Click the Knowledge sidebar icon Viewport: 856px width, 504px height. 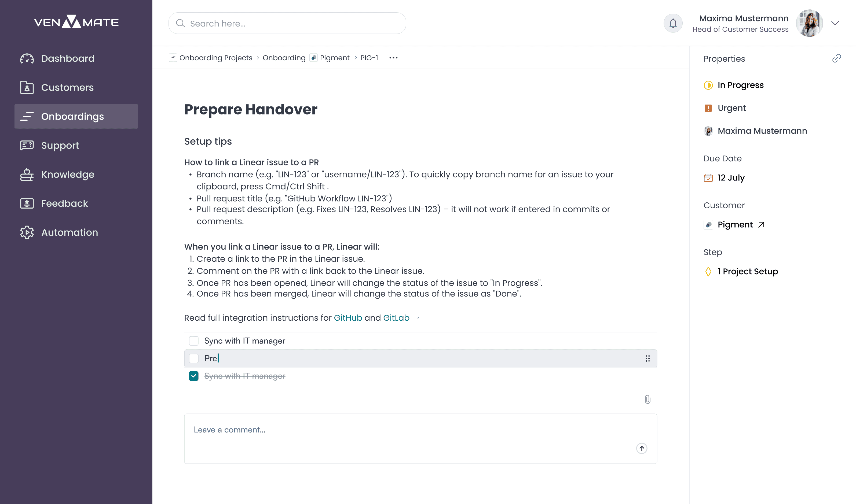pos(25,175)
